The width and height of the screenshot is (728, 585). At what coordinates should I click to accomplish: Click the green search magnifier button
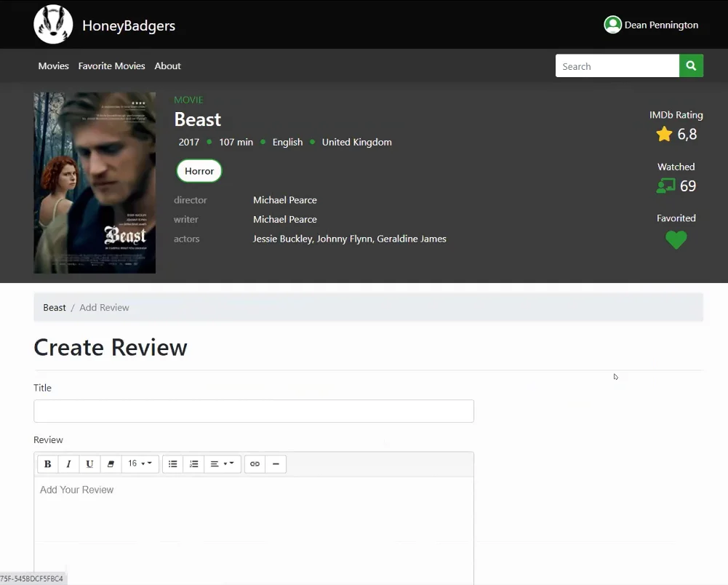pos(691,66)
